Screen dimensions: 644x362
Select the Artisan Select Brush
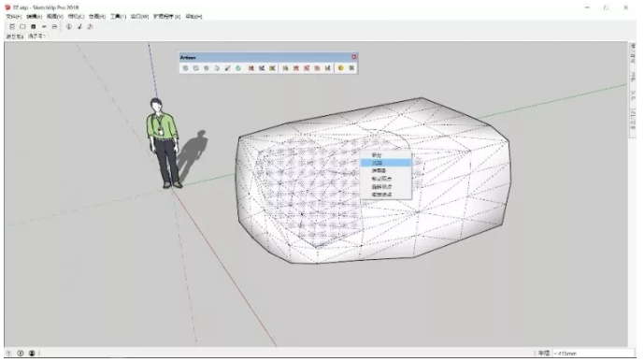click(262, 68)
